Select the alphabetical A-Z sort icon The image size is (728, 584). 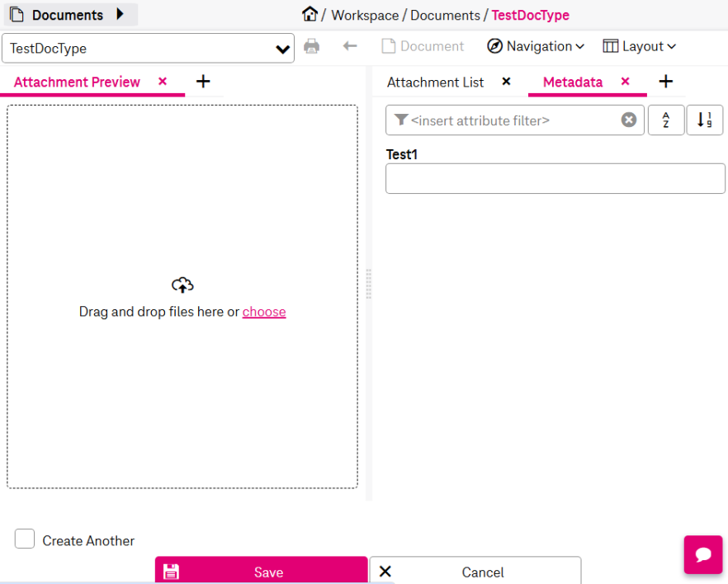(x=666, y=120)
